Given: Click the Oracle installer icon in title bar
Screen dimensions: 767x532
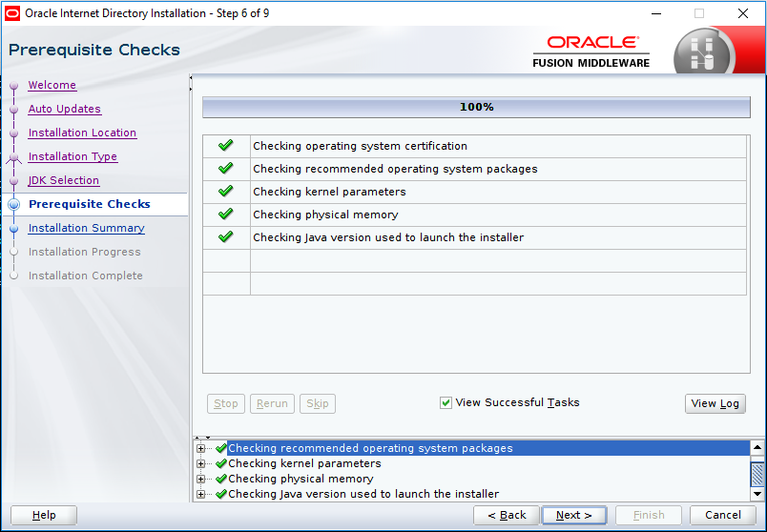Looking at the screenshot, I should [x=12, y=13].
